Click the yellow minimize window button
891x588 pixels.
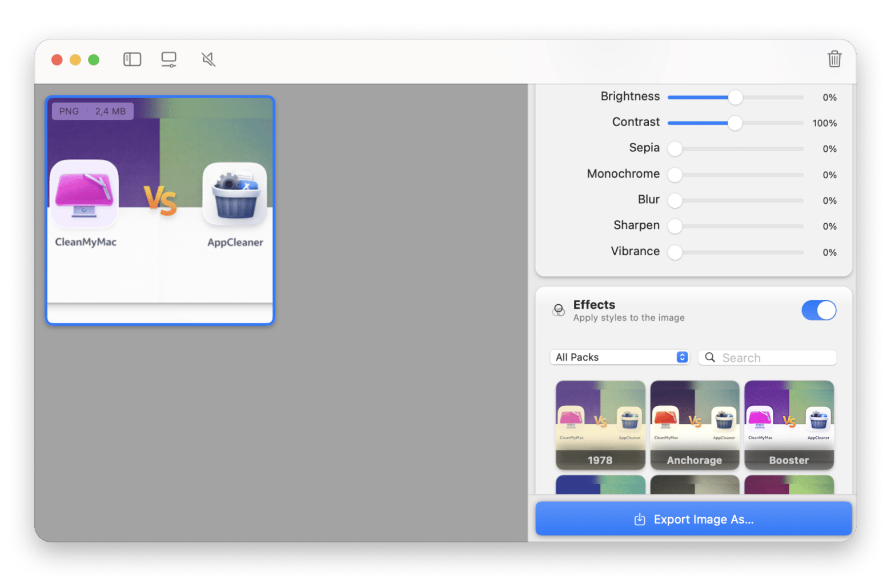[75, 60]
